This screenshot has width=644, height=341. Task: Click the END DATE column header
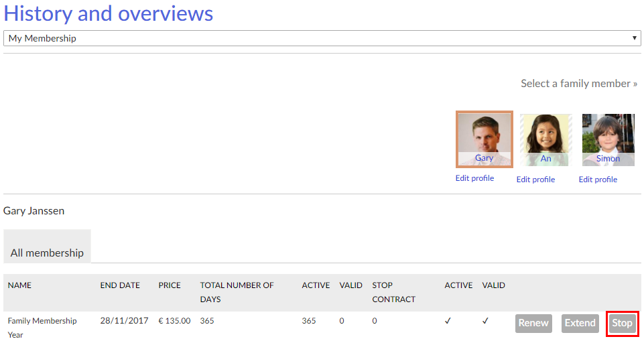click(x=120, y=285)
